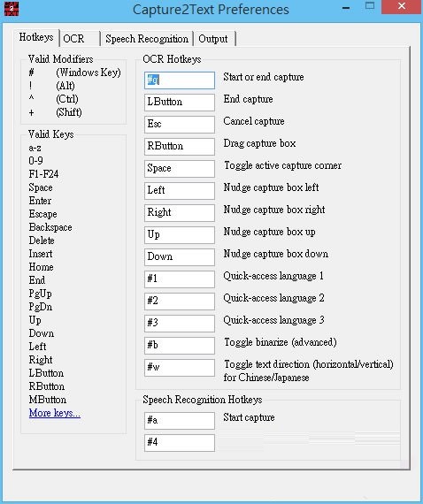Click the Capture2Text app icon in title bar

(12, 9)
